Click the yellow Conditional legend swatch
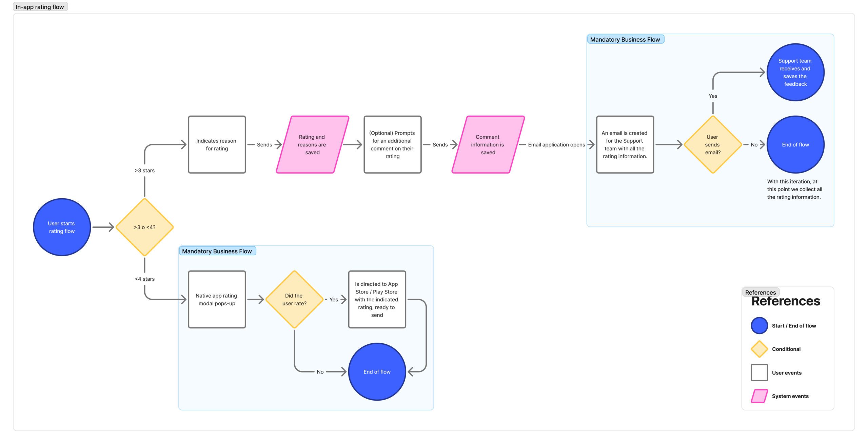The height and width of the screenshot is (444, 868). coord(759,349)
